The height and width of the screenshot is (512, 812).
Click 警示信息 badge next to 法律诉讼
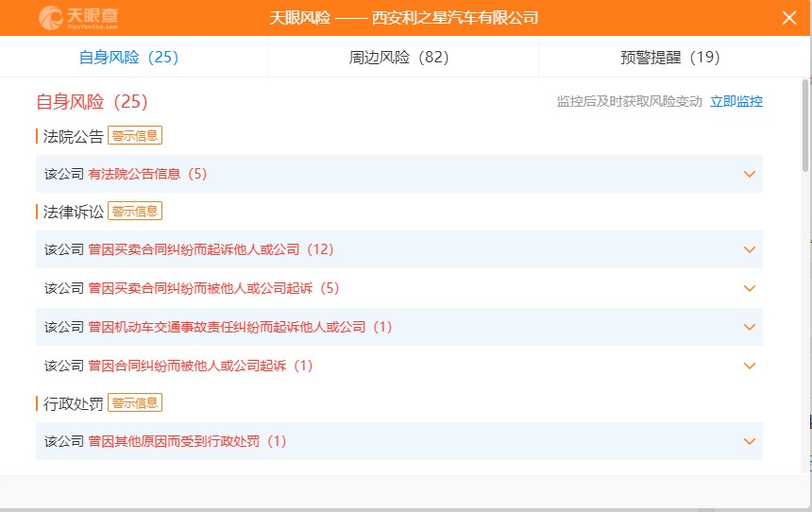tap(135, 211)
